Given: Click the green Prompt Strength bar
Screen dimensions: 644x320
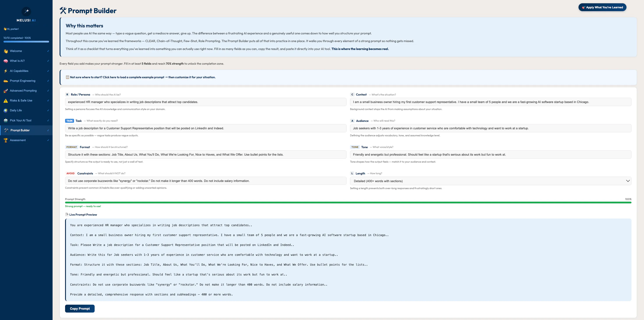Looking at the screenshot, I should [348, 202].
